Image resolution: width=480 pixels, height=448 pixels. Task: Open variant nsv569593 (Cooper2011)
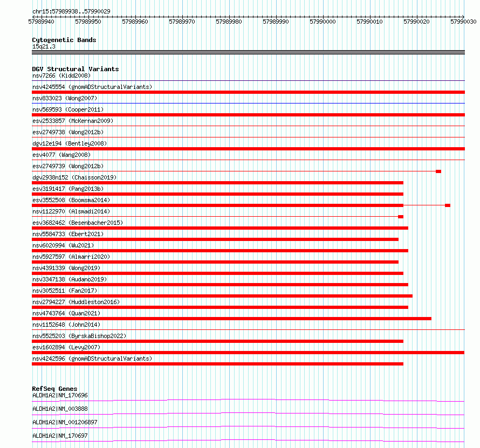(x=68, y=109)
